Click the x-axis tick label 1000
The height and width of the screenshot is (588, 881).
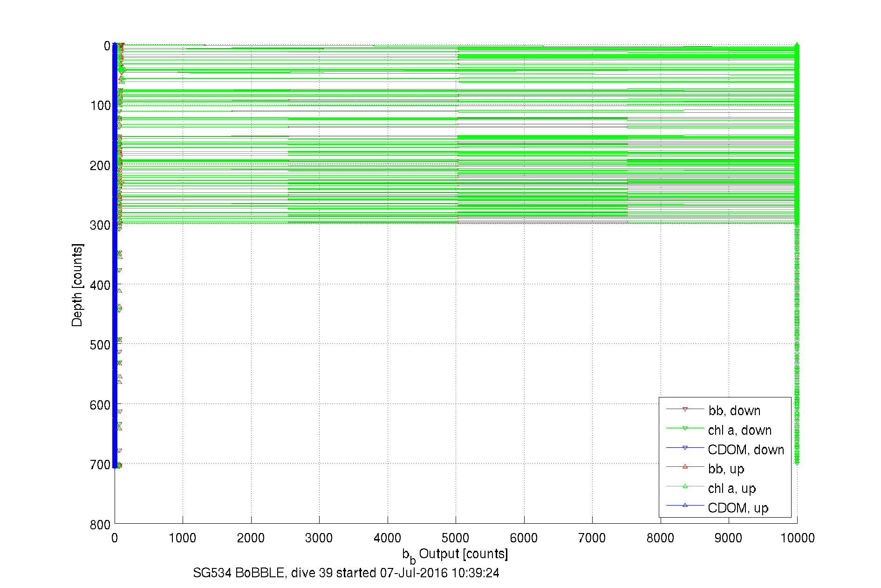tap(182, 538)
